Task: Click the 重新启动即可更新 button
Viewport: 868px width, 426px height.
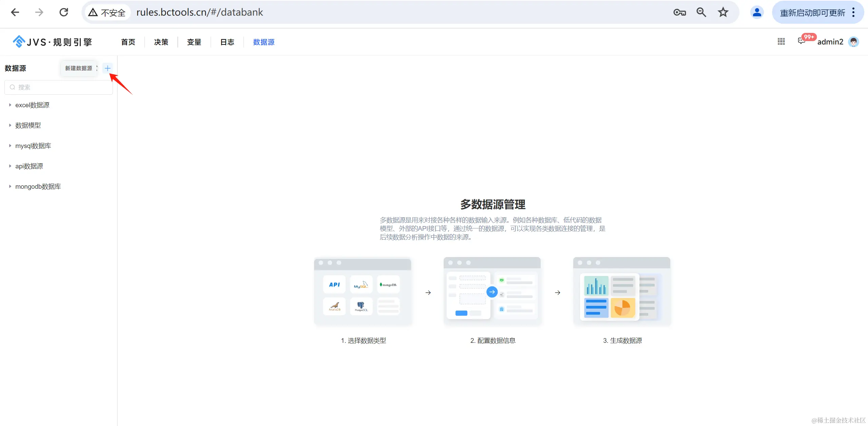Action: 812,13
